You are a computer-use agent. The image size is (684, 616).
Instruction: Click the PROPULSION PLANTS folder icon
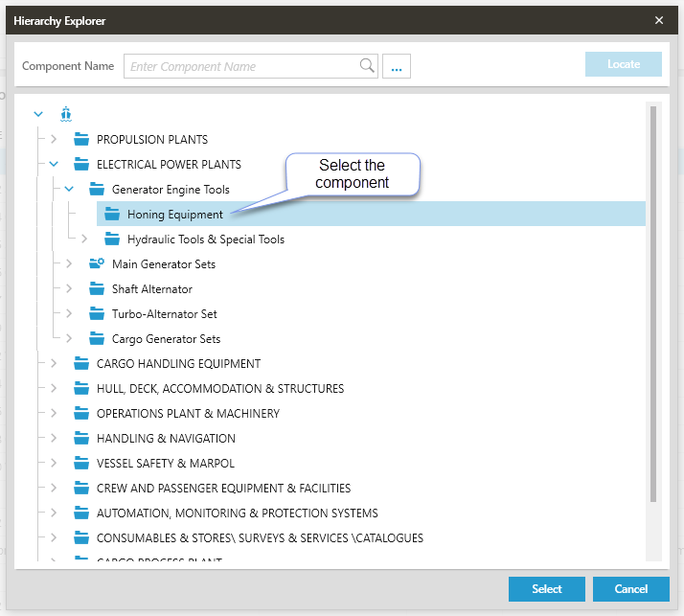tap(81, 139)
